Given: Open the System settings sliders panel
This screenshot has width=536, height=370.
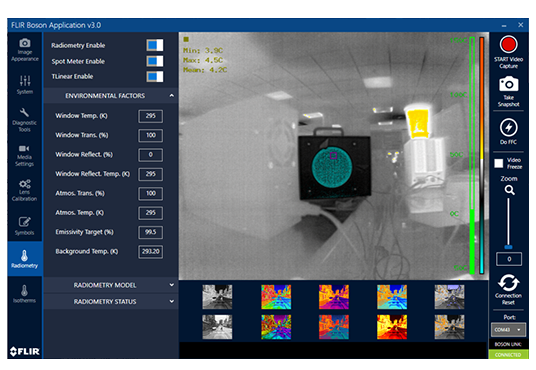Looking at the screenshot, I should pos(25,84).
